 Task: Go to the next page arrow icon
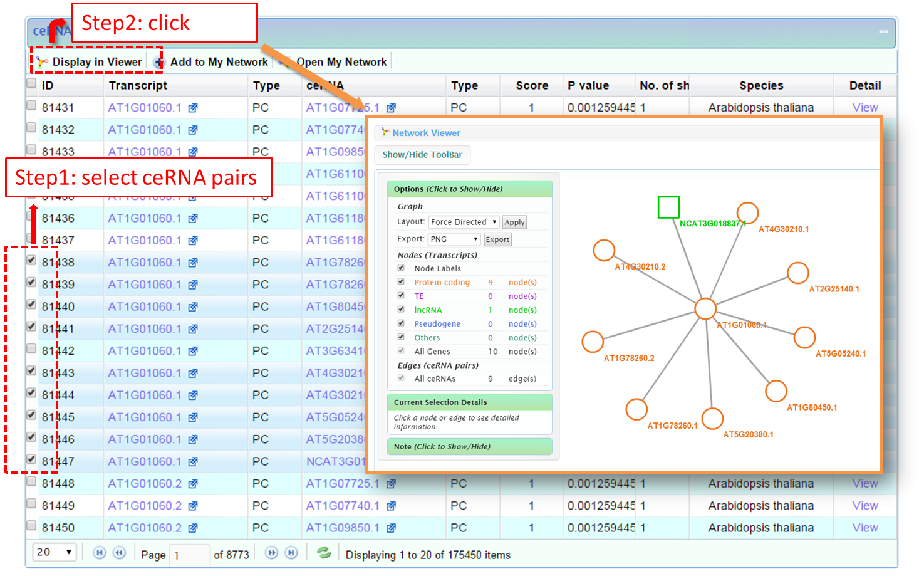pos(271,553)
